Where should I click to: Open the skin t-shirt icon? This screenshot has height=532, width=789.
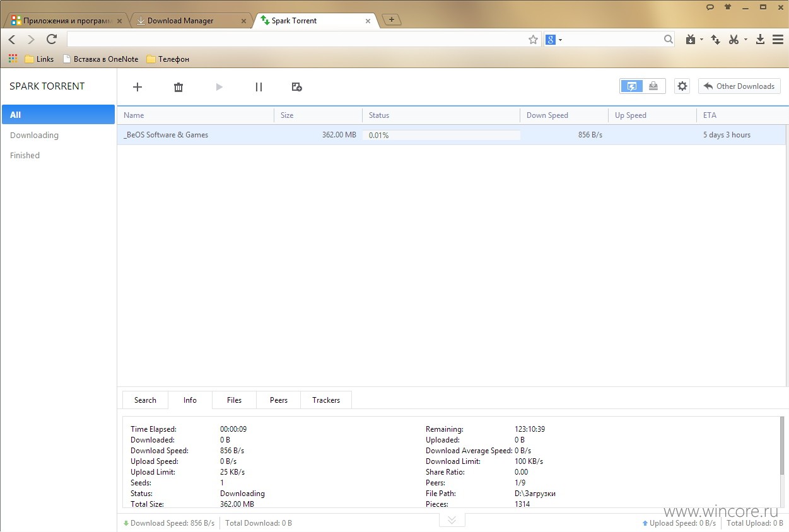pyautogui.click(x=728, y=7)
